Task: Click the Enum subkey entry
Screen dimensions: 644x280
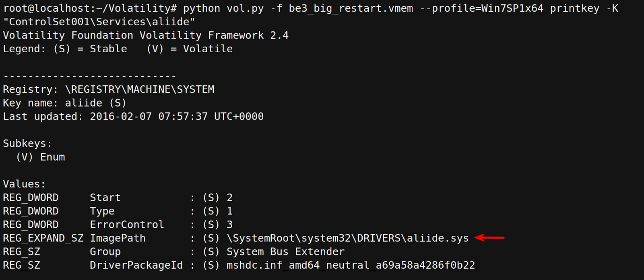Action: click(52, 157)
